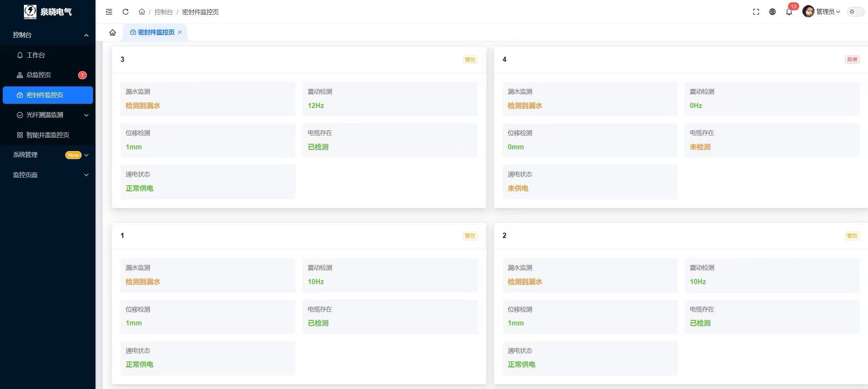868x389 pixels.
Task: Collapse the 控制台 menu group
Action: click(x=48, y=35)
